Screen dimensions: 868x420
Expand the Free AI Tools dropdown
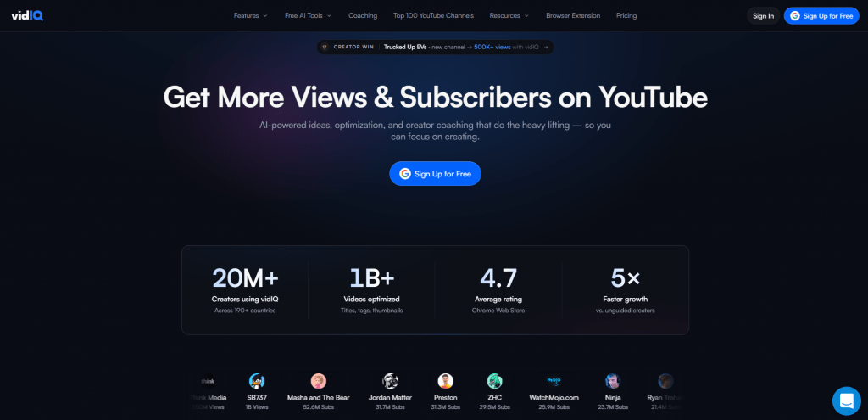click(x=308, y=15)
